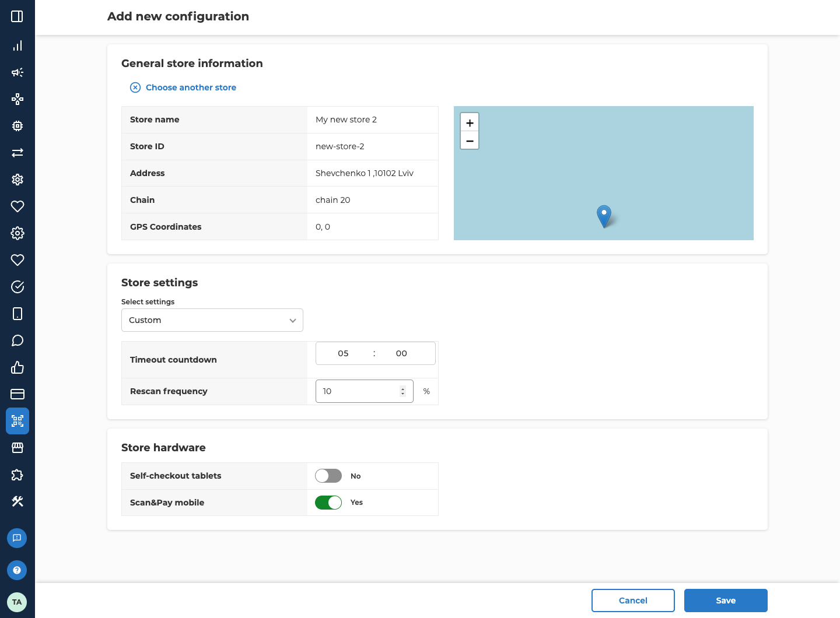Expand the Select settings Custom dropdown
This screenshot has height=618, width=840.
[212, 320]
